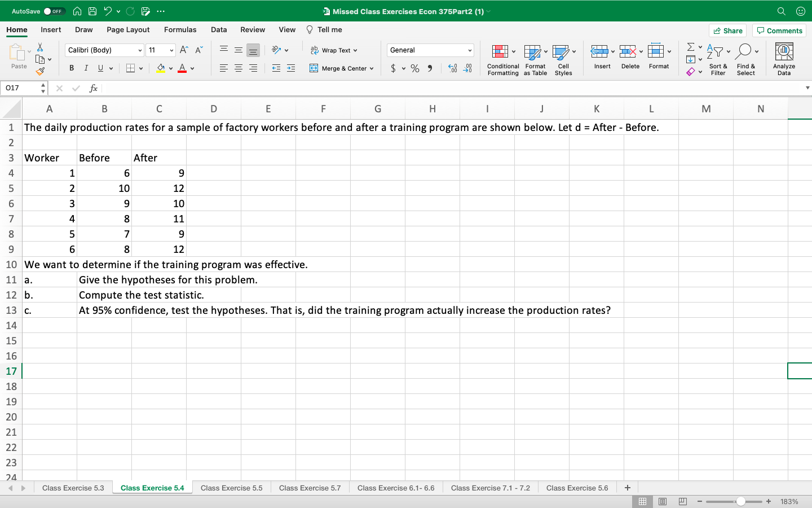Click the Share button

727,30
